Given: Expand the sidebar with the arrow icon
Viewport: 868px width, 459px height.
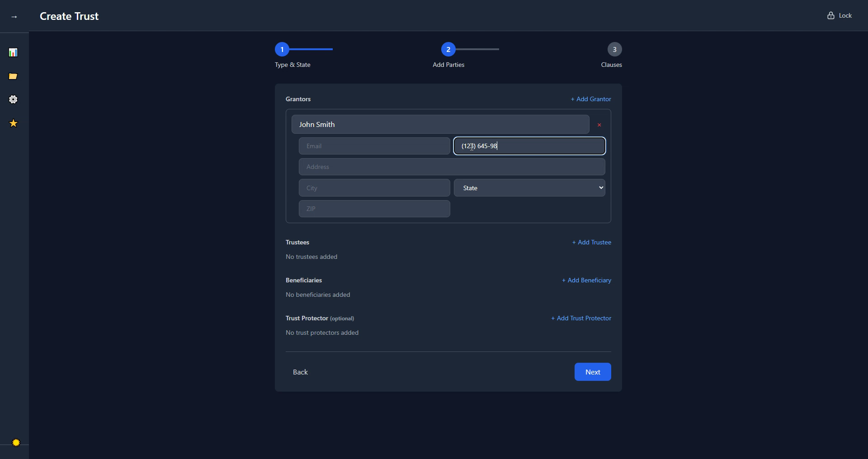Looking at the screenshot, I should 14,17.
